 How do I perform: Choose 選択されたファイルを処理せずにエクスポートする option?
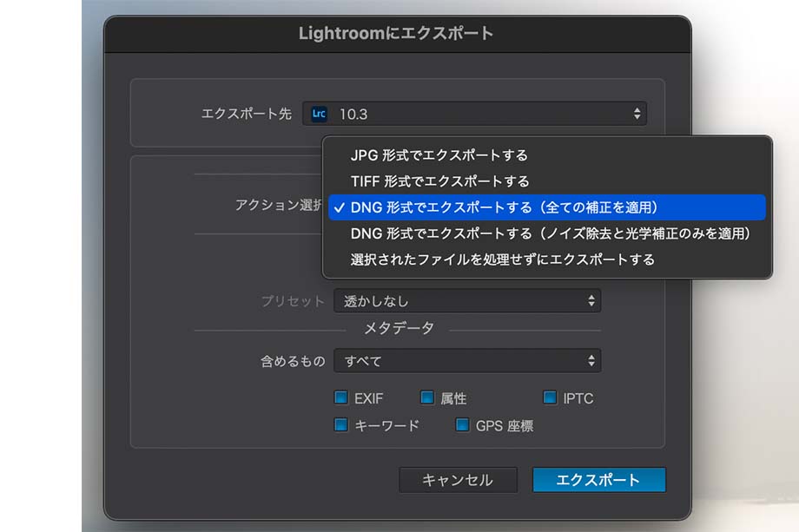(x=547, y=259)
